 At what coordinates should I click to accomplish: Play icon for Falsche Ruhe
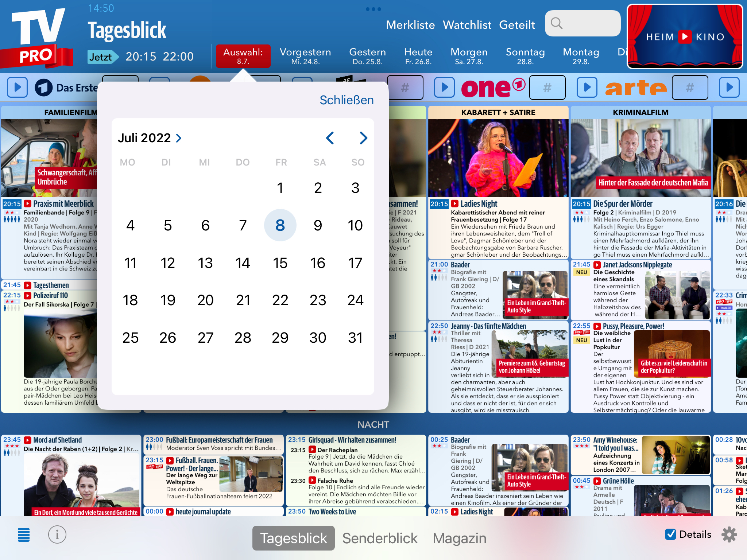(x=312, y=480)
